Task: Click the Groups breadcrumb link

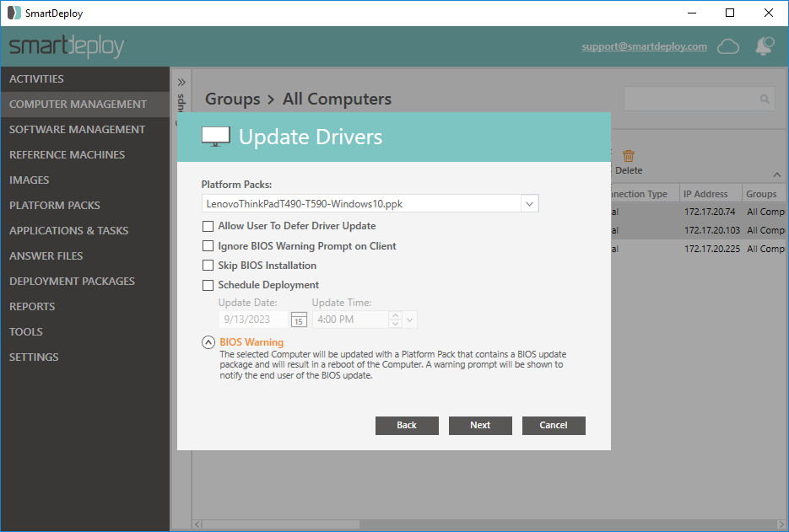Action: [232, 99]
